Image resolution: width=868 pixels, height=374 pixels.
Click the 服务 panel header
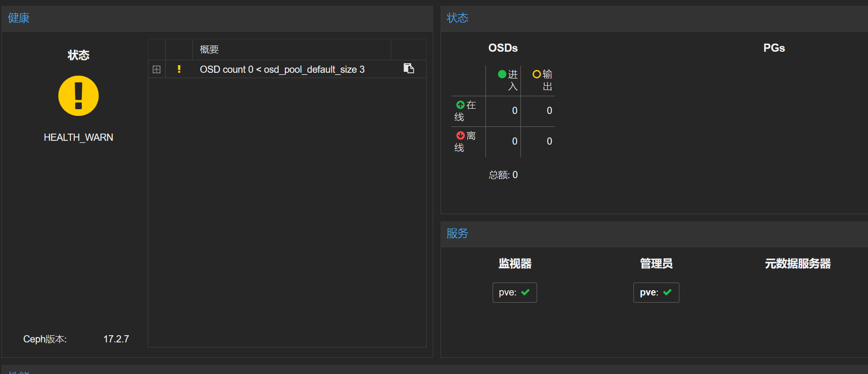[457, 234]
